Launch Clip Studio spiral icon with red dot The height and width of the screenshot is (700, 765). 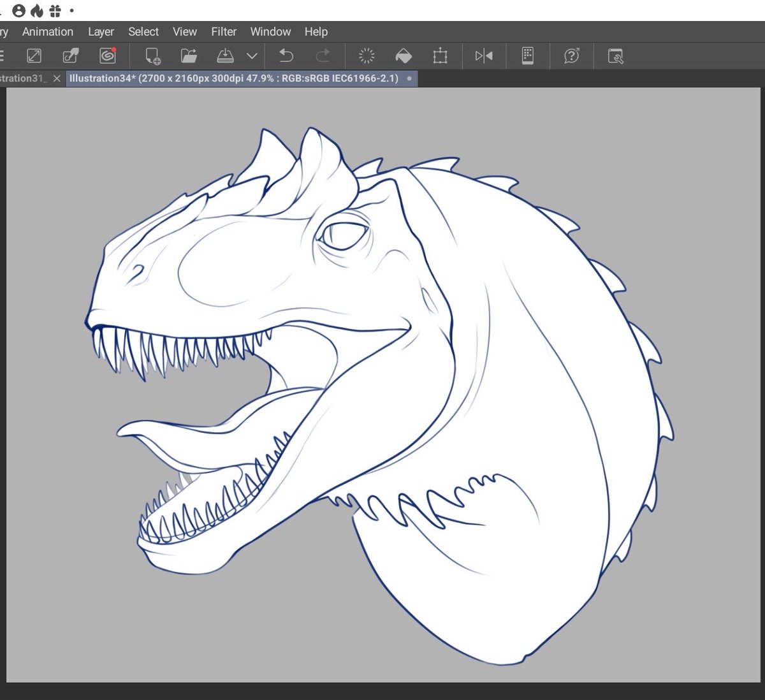coord(108,56)
